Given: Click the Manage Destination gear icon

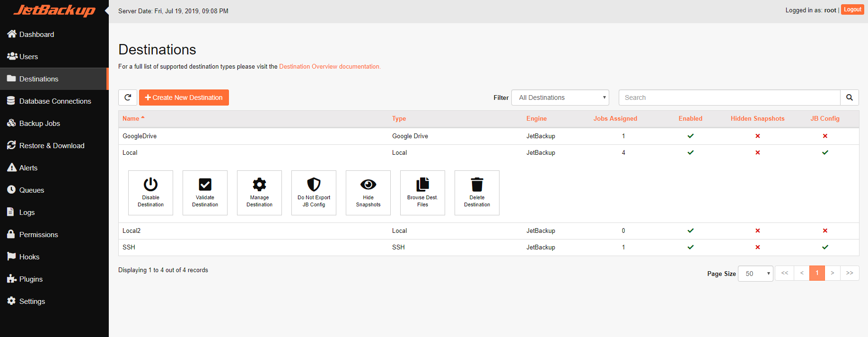Looking at the screenshot, I should click(259, 184).
